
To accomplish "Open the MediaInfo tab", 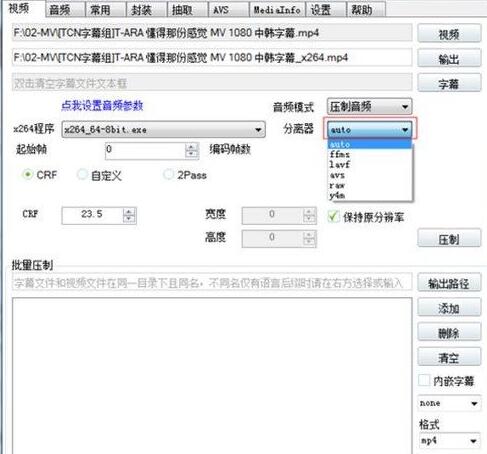I will (277, 10).
